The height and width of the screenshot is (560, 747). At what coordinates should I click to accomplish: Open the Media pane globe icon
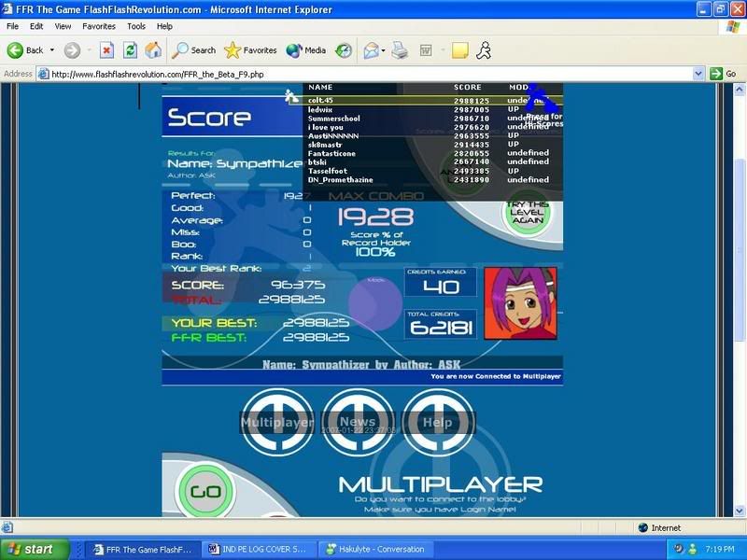306,50
